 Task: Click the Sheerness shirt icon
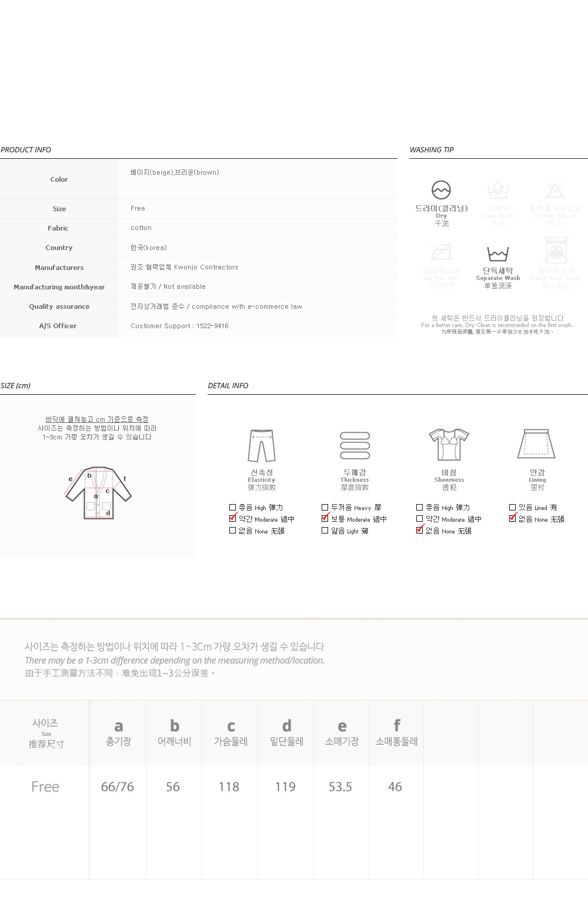(x=449, y=445)
